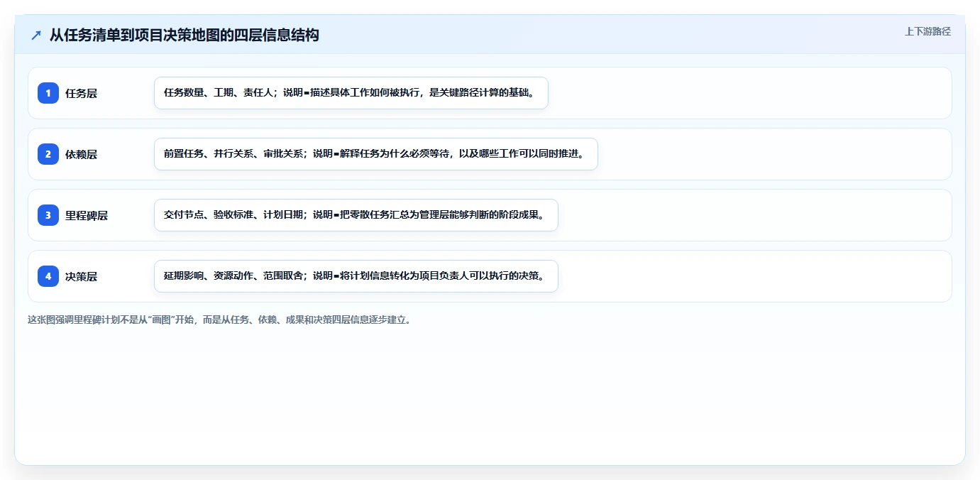
Task: Open the box starting 前置任务、并行关系
Action: point(376,154)
